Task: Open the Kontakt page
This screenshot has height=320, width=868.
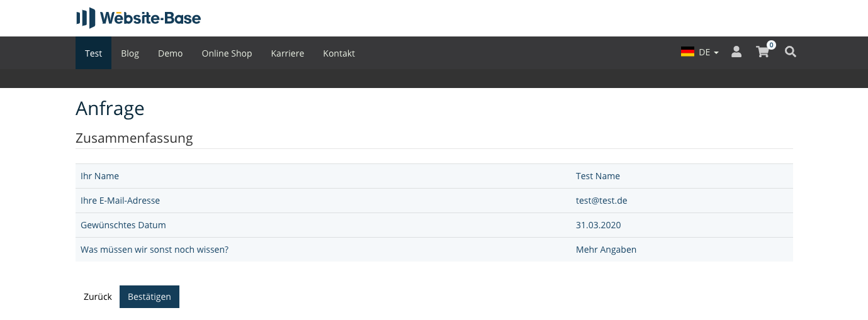Action: coord(339,53)
